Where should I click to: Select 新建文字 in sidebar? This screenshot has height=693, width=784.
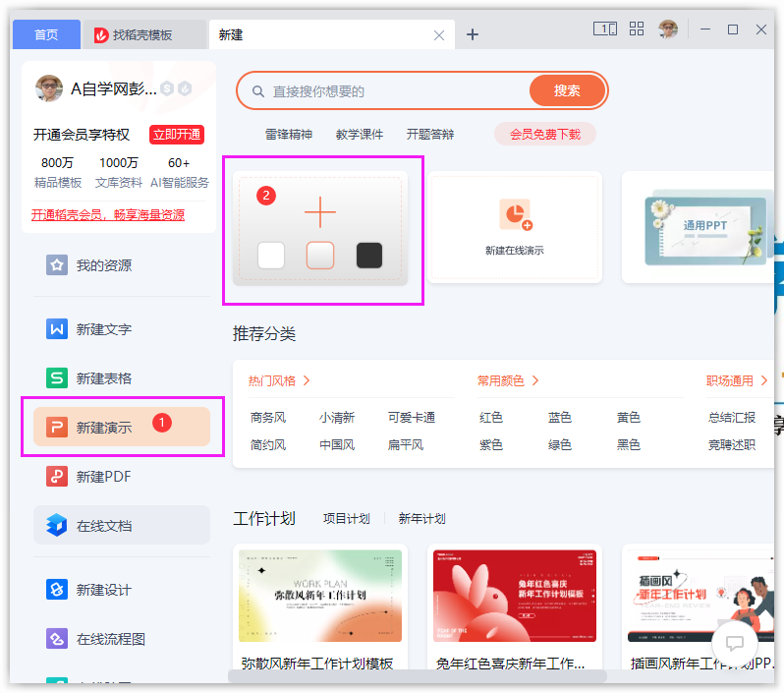[122, 329]
